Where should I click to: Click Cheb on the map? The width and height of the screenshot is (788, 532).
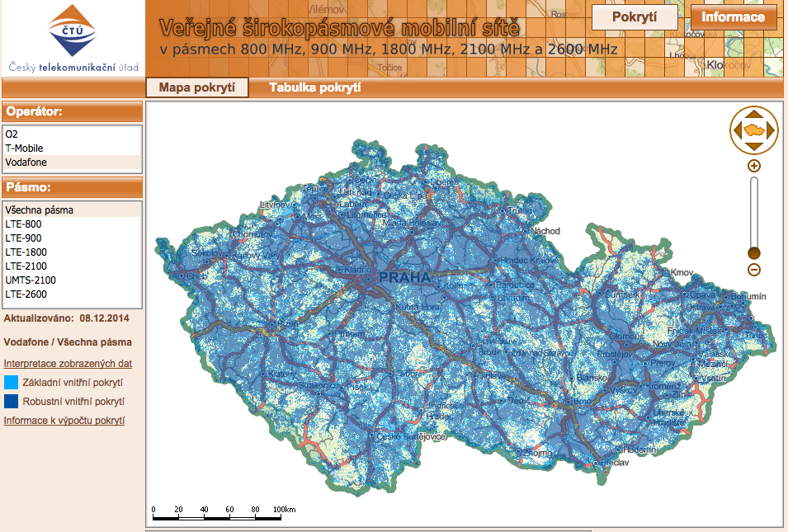pyautogui.click(x=196, y=276)
